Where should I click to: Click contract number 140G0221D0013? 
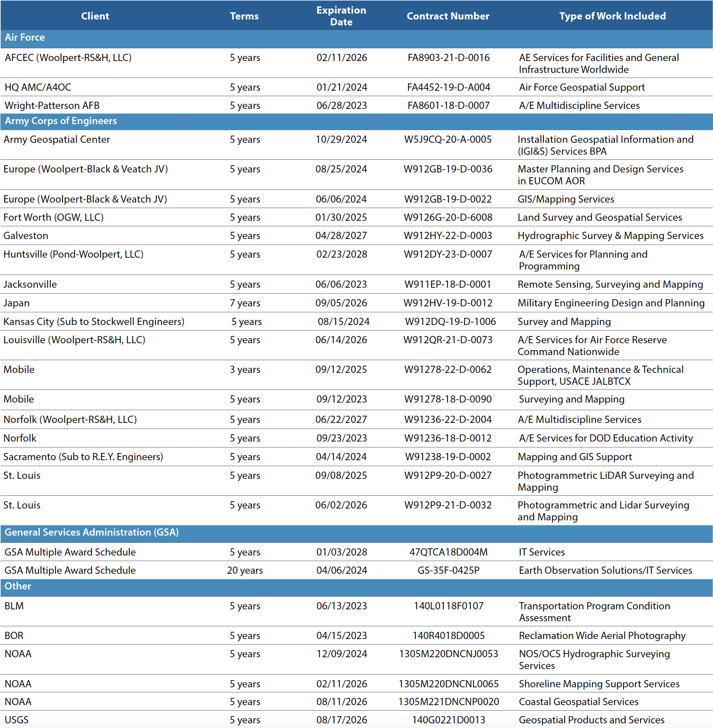click(x=448, y=720)
